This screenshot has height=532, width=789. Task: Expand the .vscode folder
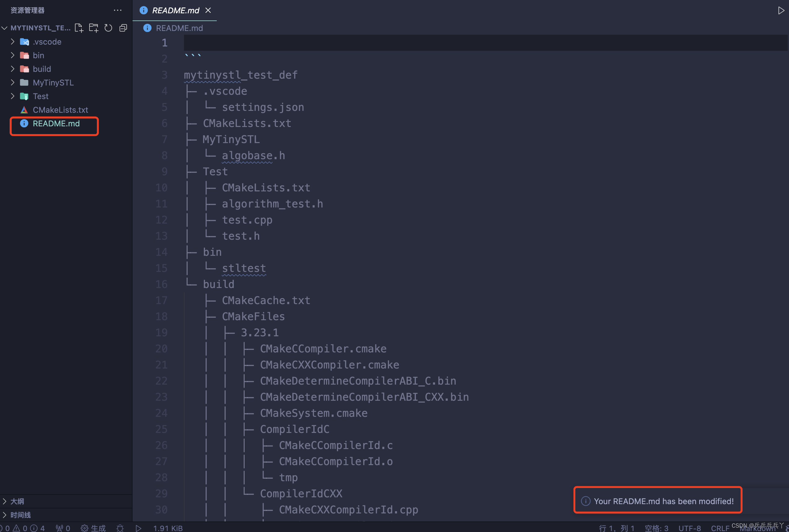[x=47, y=42]
